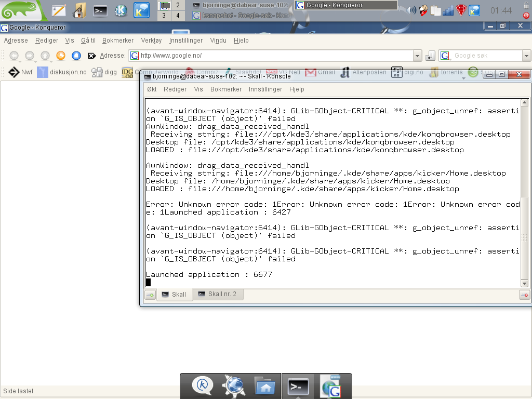The image size is (532, 399).
Task: Click Konsole scrollbar down arrow
Action: click(525, 283)
